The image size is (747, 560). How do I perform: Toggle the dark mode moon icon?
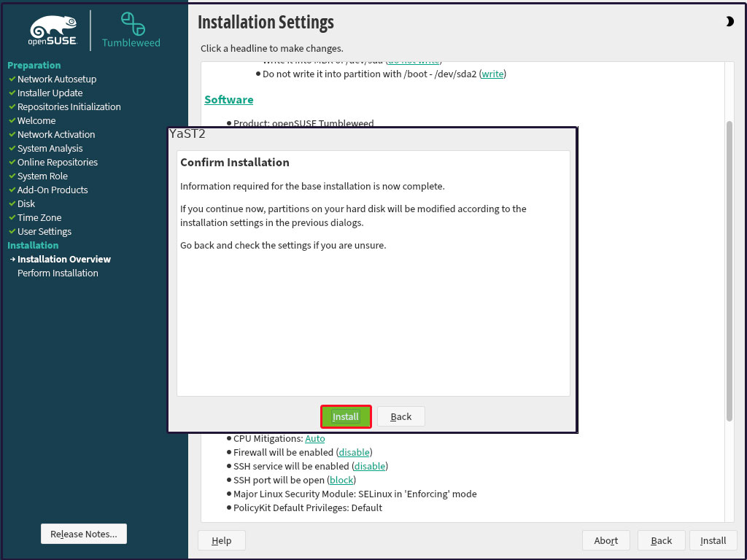(x=729, y=21)
